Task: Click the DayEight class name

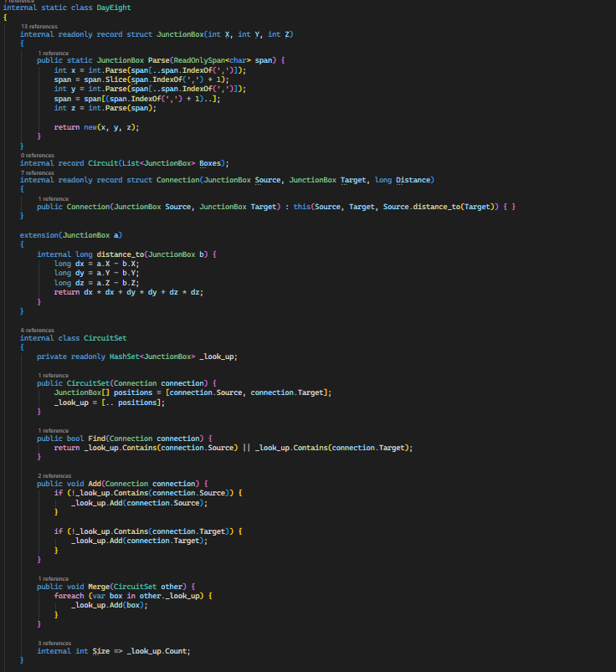Action: tap(114, 8)
